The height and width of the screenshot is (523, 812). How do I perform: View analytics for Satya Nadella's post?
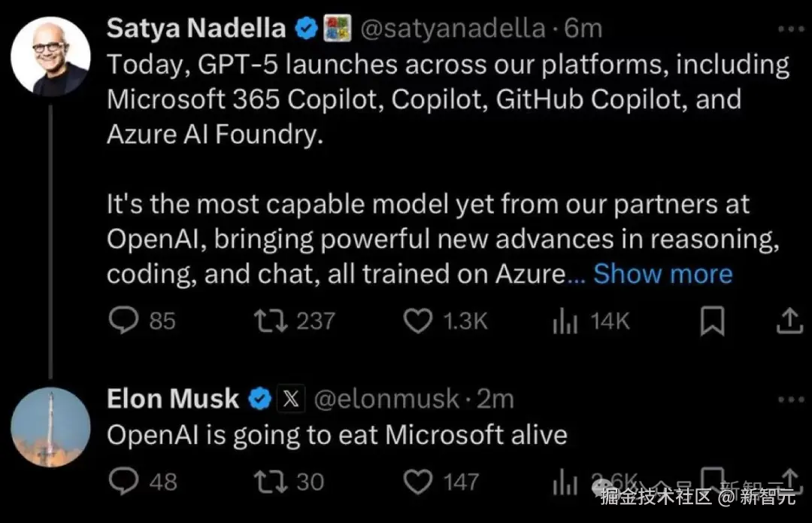point(565,321)
